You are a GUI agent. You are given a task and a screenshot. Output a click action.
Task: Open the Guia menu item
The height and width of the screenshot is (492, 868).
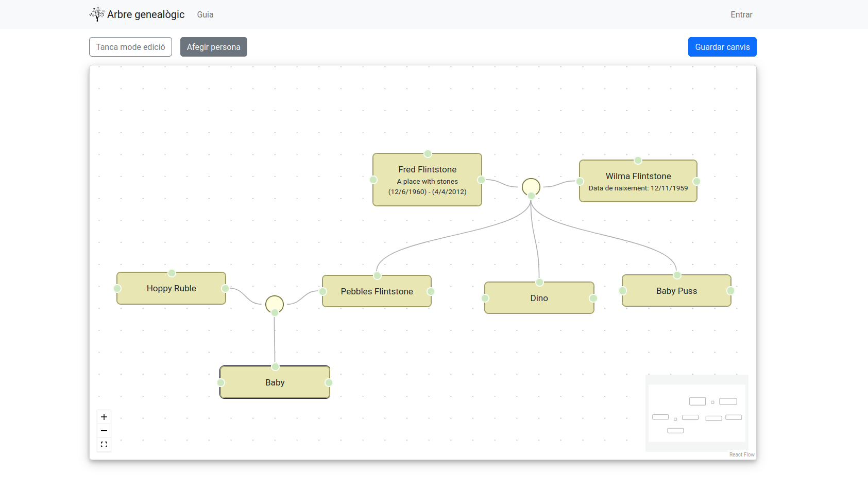[205, 14]
